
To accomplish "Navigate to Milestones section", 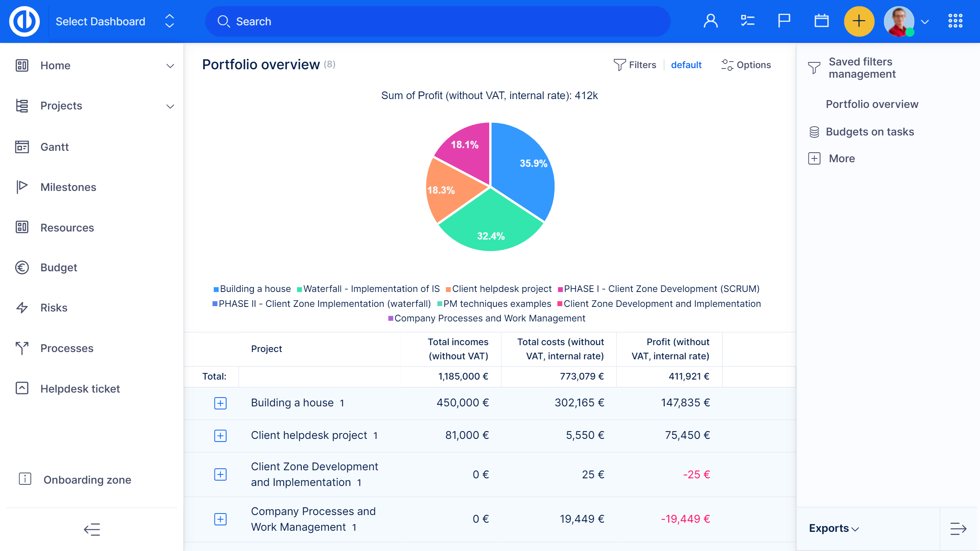I will (68, 188).
